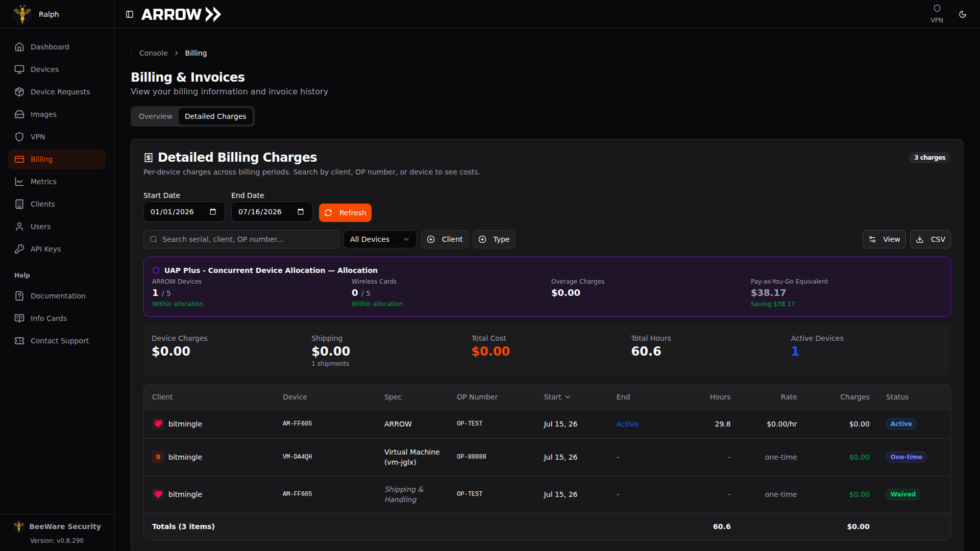Select the Detailed Charges tab
This screenshot has width=980, height=551.
(215, 116)
